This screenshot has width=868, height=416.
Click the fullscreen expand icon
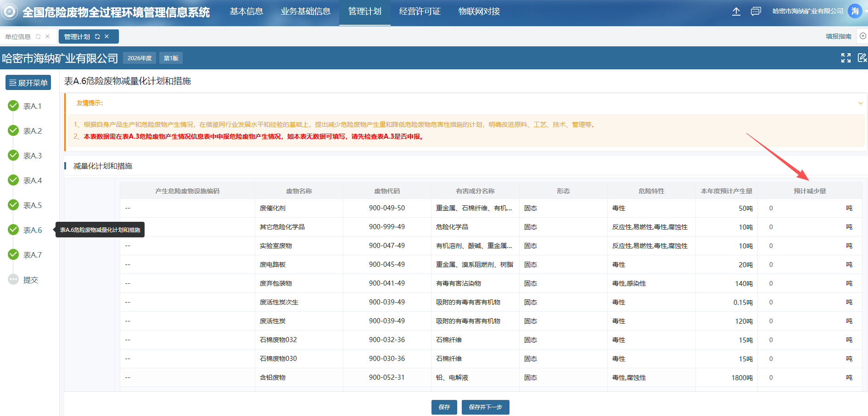pos(846,58)
